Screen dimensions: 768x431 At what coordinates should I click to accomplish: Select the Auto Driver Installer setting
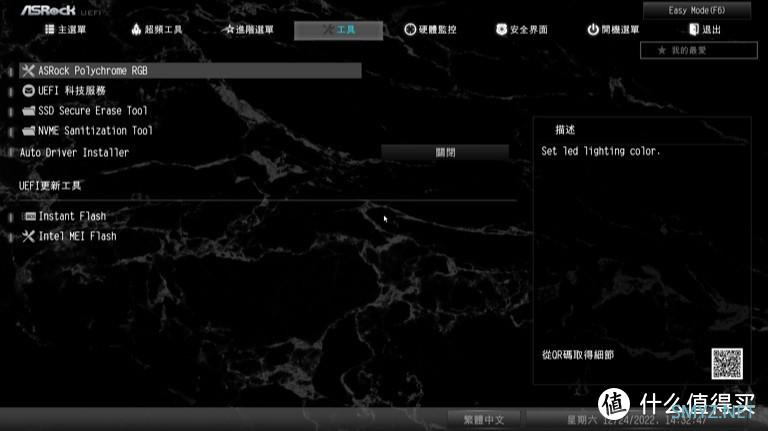click(74, 153)
